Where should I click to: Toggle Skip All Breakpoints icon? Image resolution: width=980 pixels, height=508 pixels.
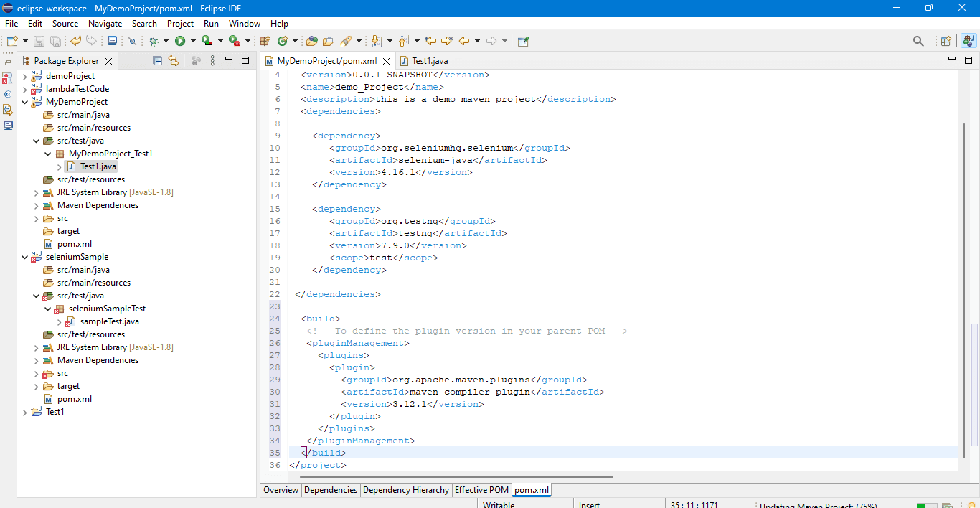pyautogui.click(x=132, y=42)
